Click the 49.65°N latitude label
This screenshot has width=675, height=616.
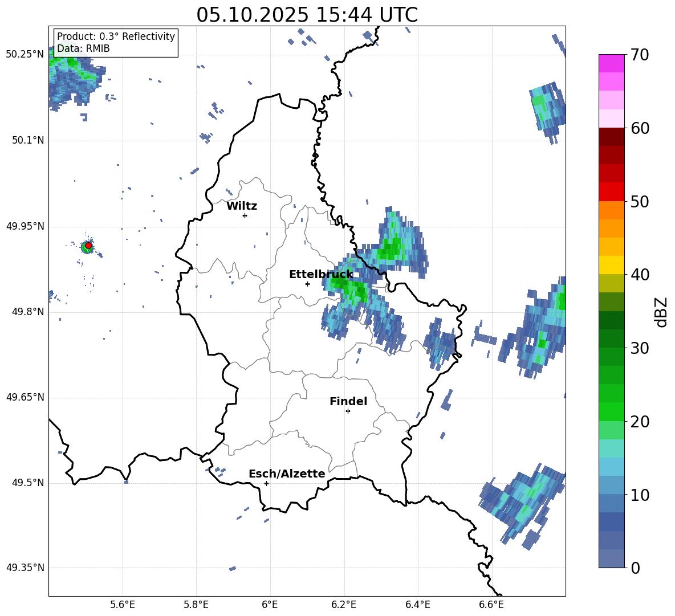coord(25,397)
